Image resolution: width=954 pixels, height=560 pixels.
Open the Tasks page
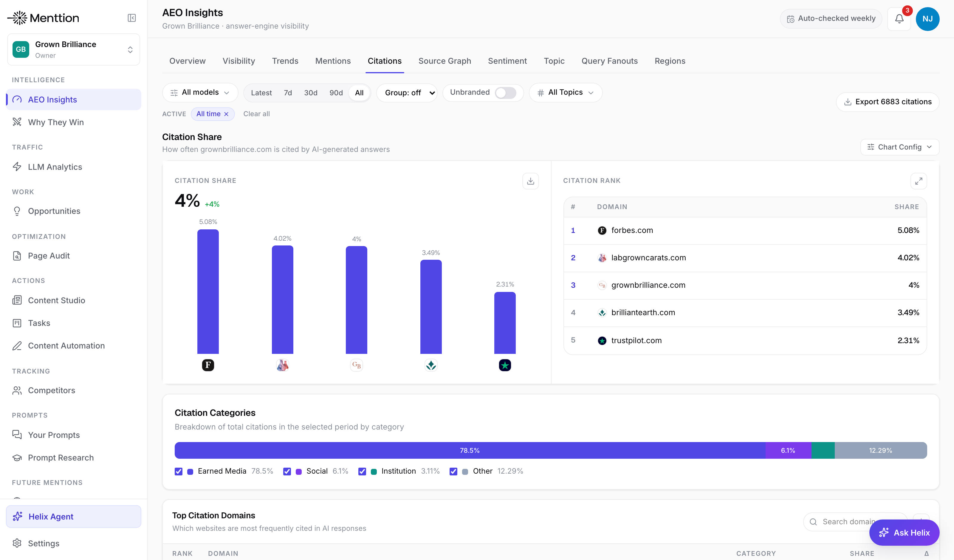(74, 323)
